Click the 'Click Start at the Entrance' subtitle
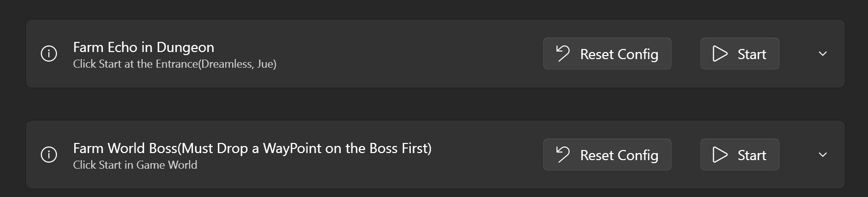Viewport: 868px width, 197px height. tap(175, 64)
